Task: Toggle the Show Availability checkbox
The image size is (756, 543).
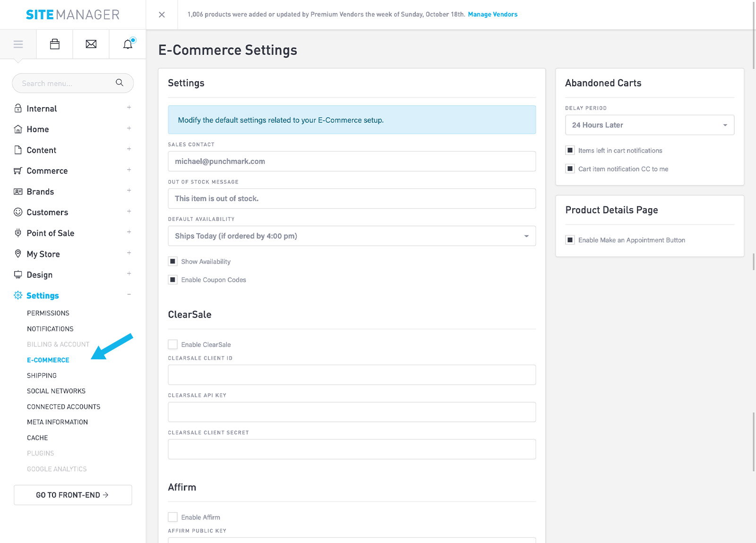Action: click(173, 262)
